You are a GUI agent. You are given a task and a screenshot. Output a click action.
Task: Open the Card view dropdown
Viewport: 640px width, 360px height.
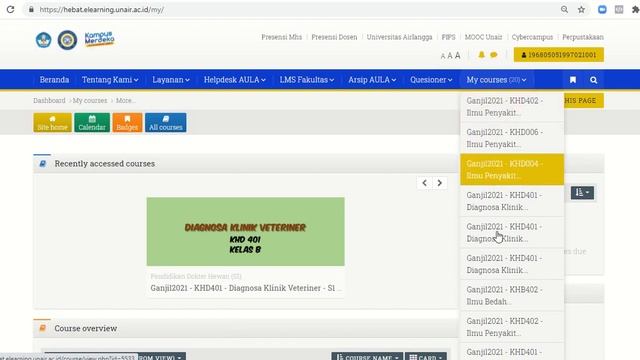tap(426, 356)
